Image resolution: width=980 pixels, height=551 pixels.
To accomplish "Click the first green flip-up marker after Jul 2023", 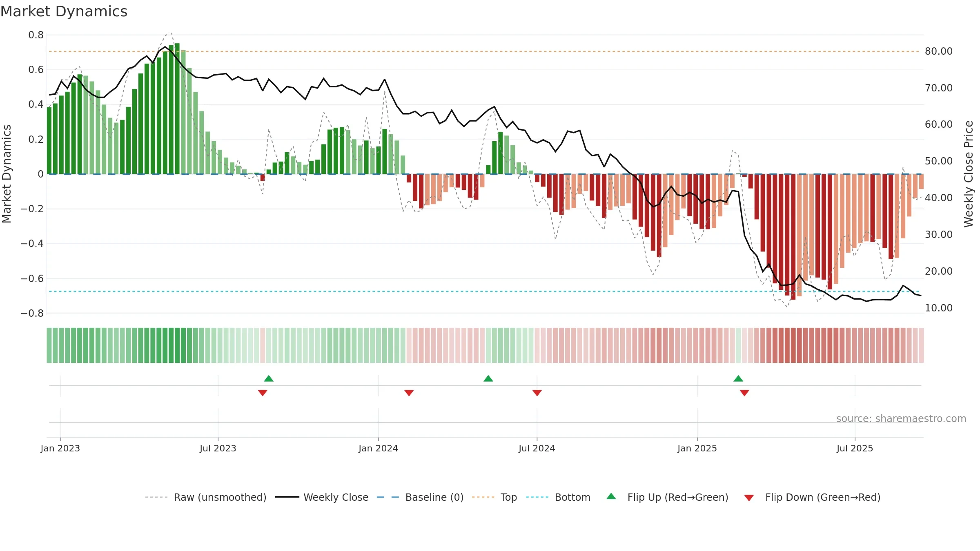I will [x=269, y=378].
